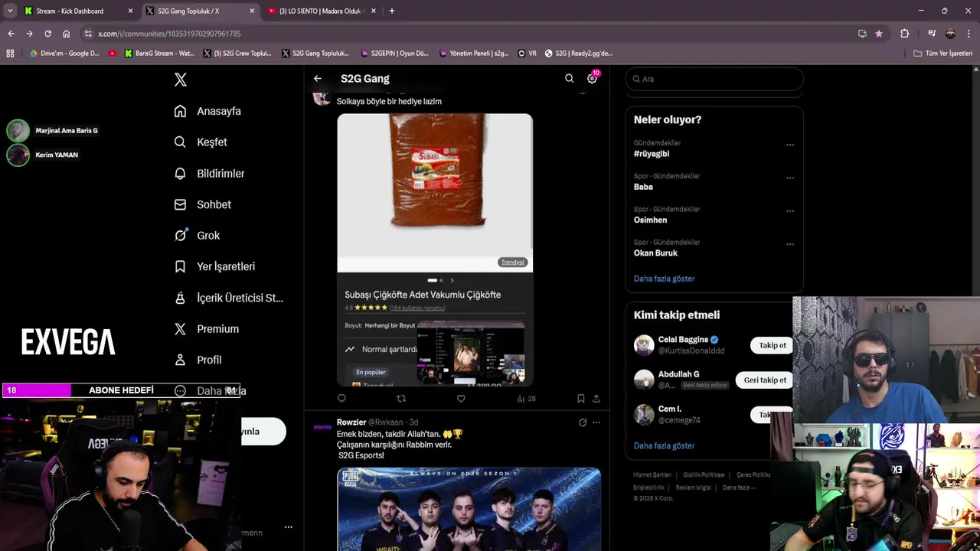This screenshot has height=551, width=980.
Task: Open new browser tab
Action: 392,11
